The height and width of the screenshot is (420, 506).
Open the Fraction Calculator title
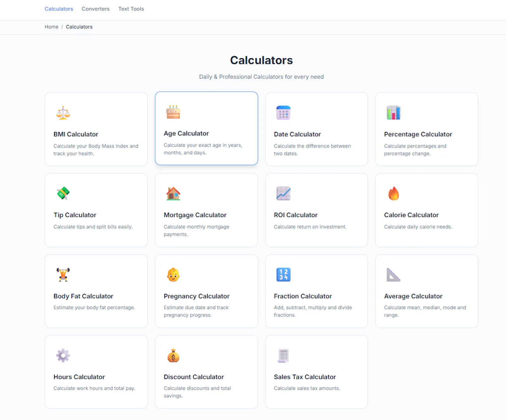tap(303, 296)
